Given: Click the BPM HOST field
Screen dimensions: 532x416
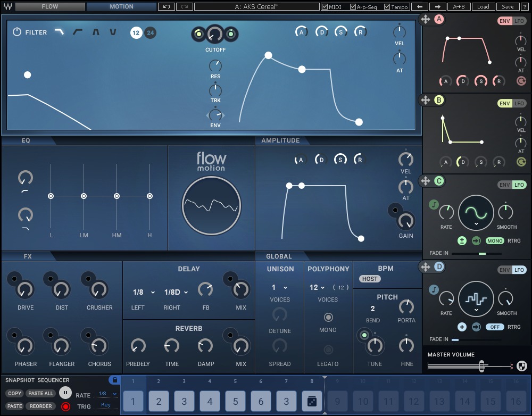Looking at the screenshot, I should tap(370, 279).
